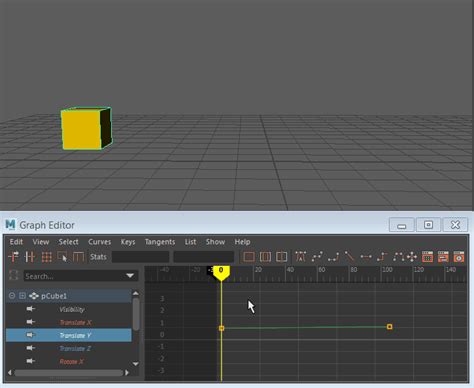Screen dimensions: 474x388
Task: Toggle mute icon beside Visibility channel
Action: pos(30,309)
